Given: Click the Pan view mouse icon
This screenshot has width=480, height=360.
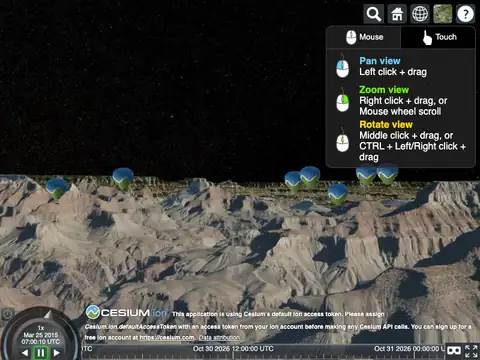Looking at the screenshot, I should [x=342, y=66].
